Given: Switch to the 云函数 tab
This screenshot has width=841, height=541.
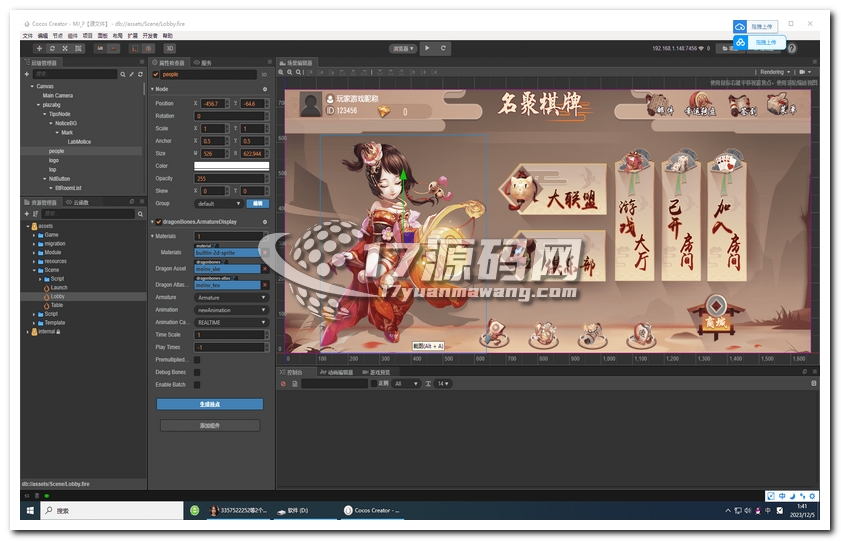Looking at the screenshot, I should pos(78,202).
